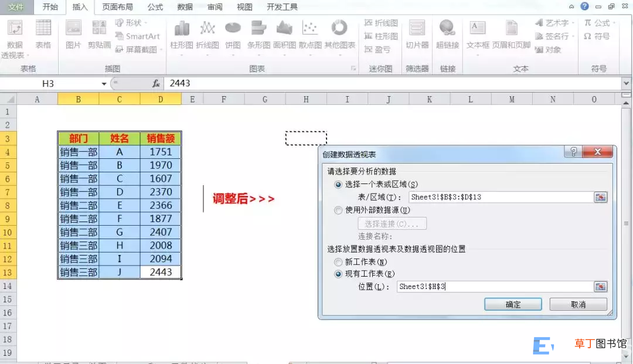Switch to the 开始 (Home) tab
This screenshot has width=633, height=364.
coord(50,7)
